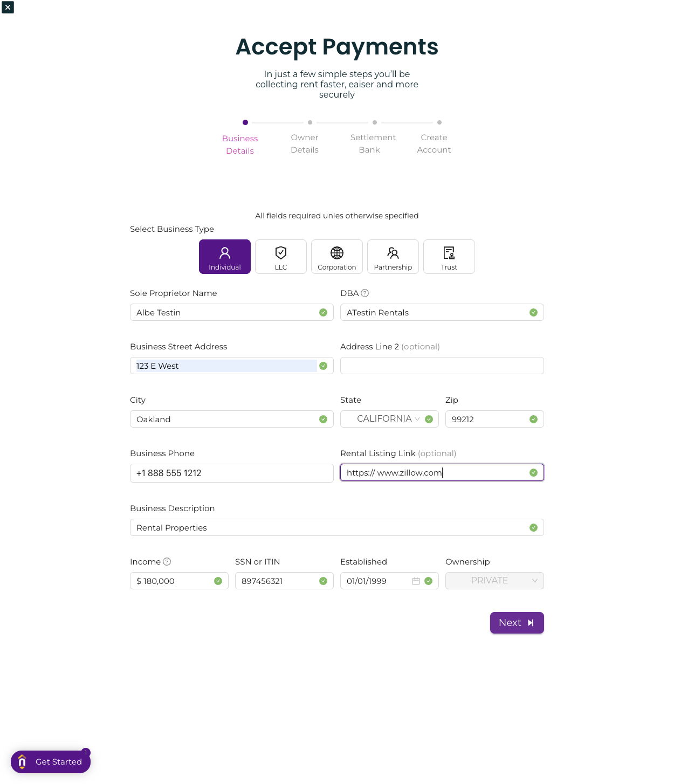Click the Select Business Type label
The image size is (674, 784).
[x=172, y=229]
